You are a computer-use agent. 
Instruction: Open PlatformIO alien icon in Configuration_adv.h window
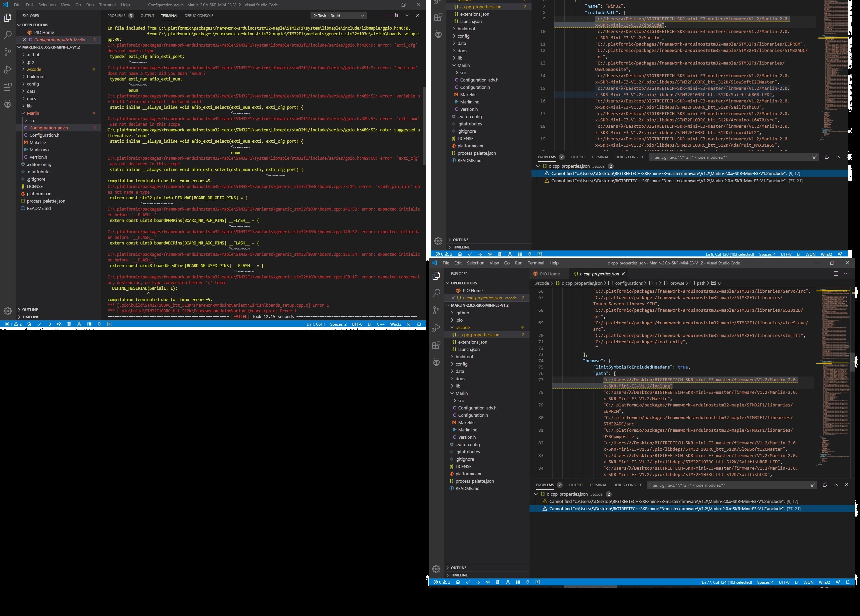tap(8, 104)
